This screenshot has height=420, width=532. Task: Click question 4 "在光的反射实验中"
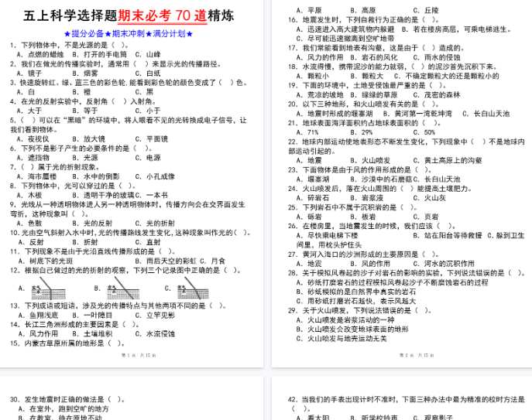pyautogui.click(x=83, y=101)
